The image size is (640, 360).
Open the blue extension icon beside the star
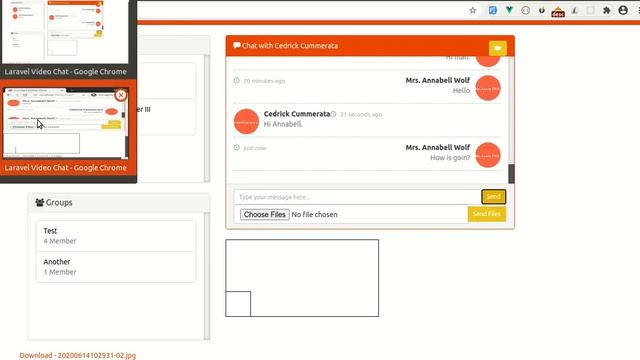493,10
